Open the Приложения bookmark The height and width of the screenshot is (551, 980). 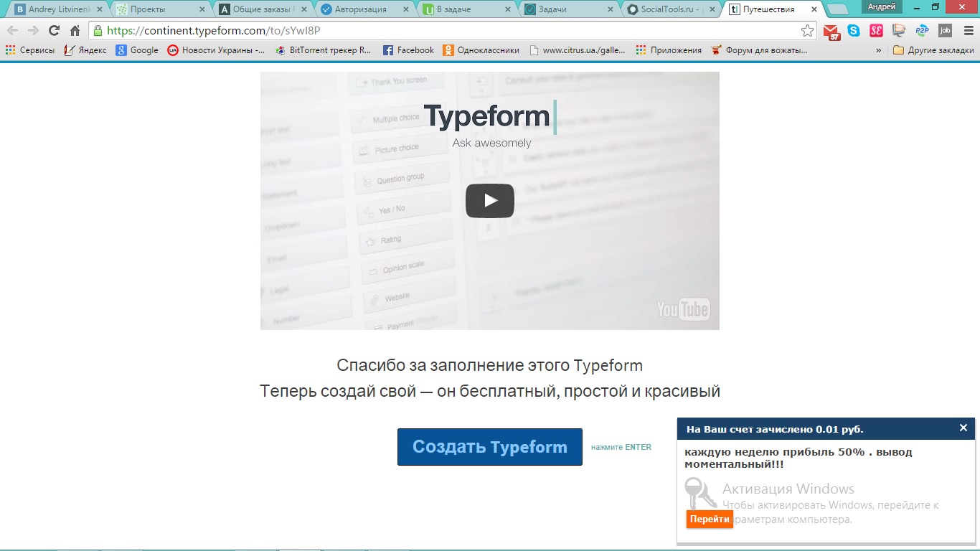[x=669, y=50]
